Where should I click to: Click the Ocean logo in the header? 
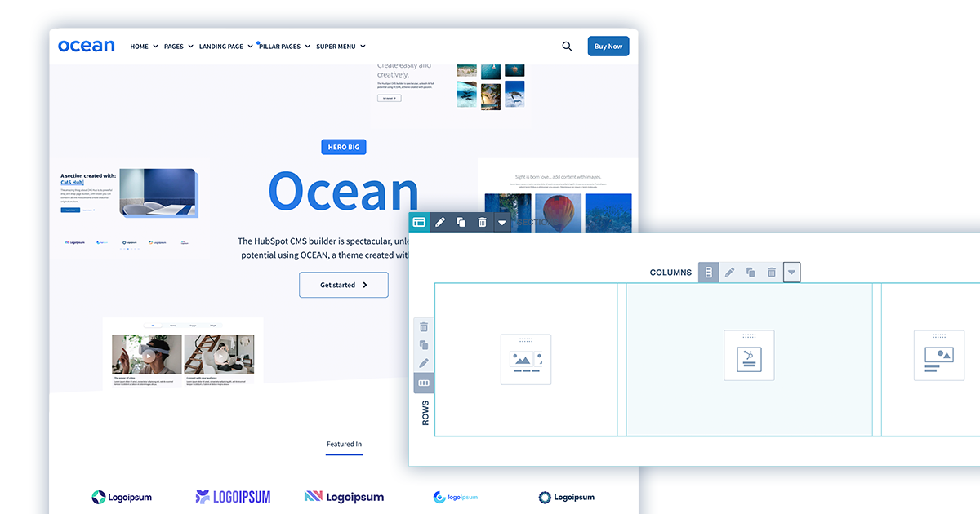(87, 46)
